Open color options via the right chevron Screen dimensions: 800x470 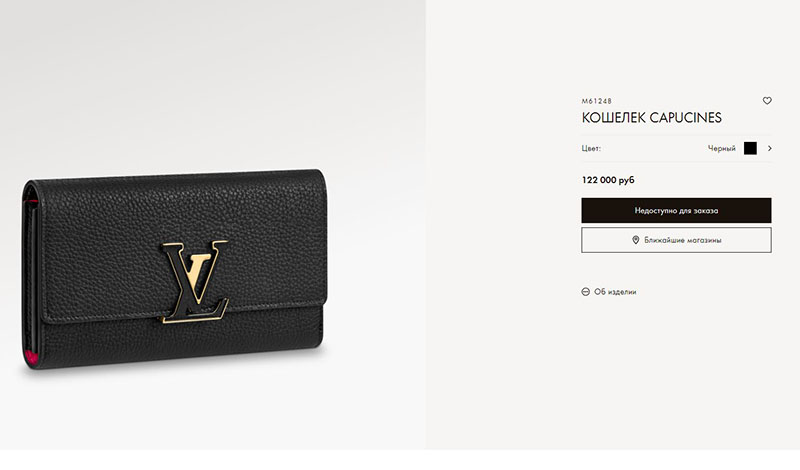769,149
